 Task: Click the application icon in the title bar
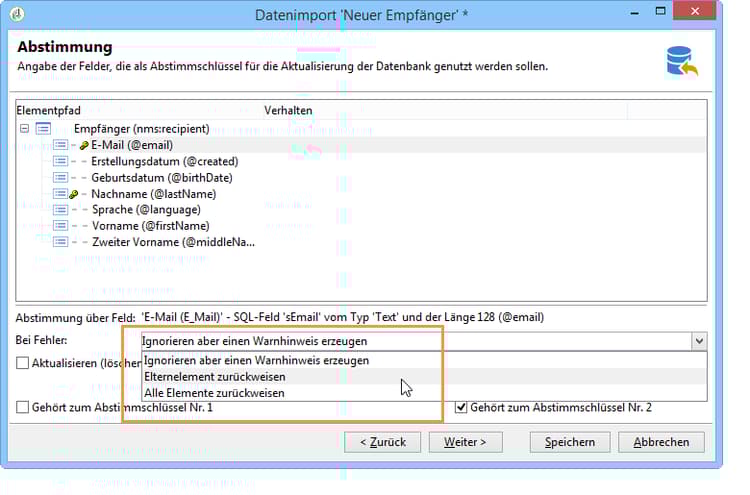(17, 14)
